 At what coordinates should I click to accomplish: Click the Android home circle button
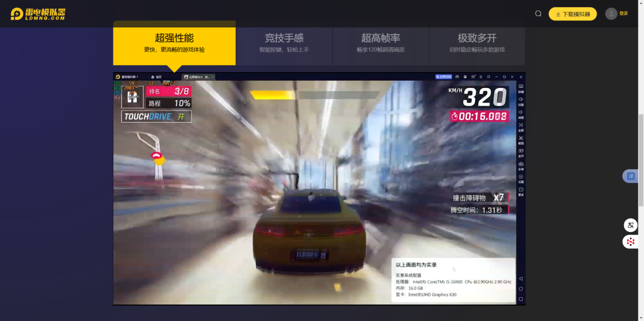[521, 289]
